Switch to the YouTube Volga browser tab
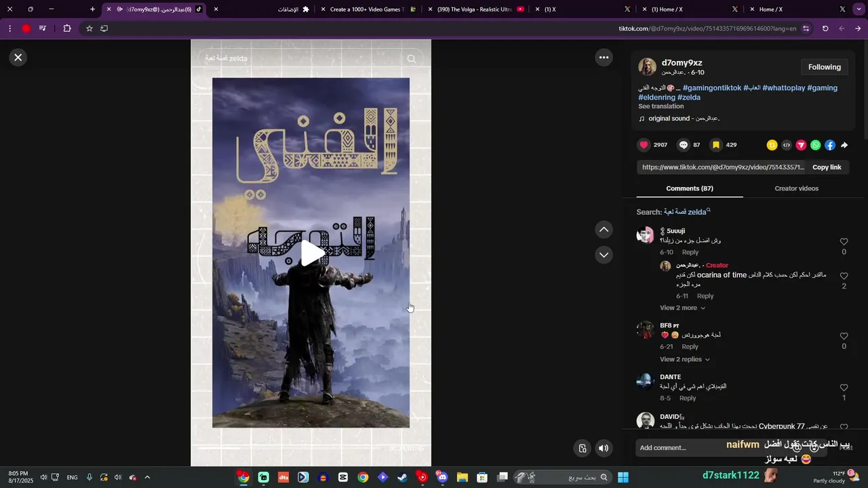868x488 pixels. [480, 9]
